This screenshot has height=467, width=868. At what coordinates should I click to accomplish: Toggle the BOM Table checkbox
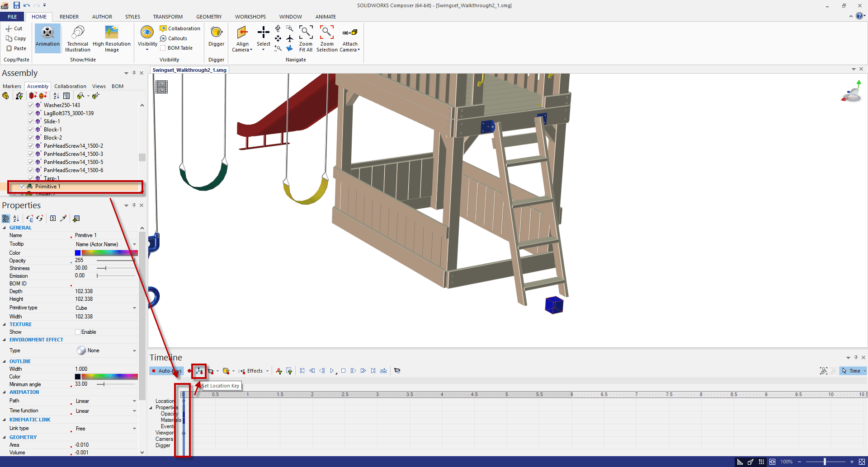pyautogui.click(x=163, y=48)
